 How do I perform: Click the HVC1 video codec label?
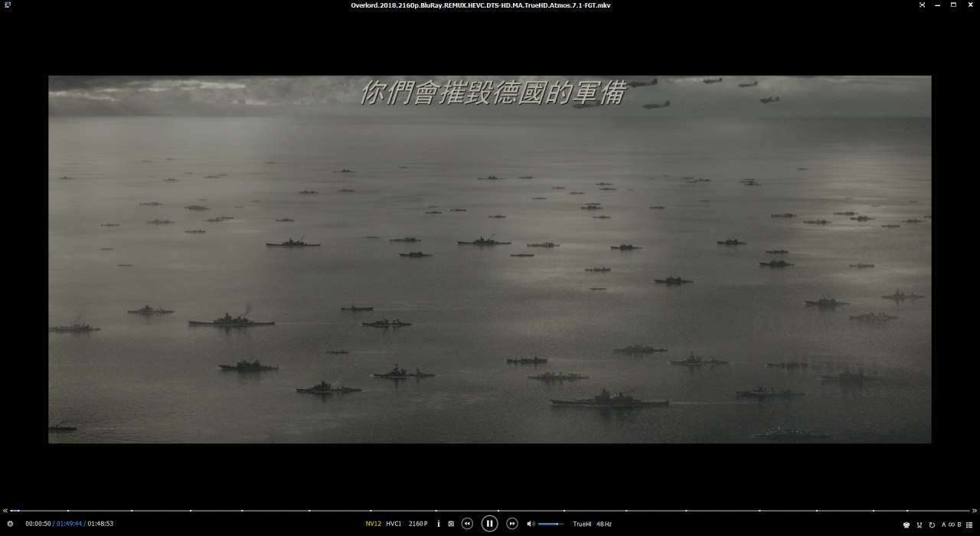tap(394, 524)
